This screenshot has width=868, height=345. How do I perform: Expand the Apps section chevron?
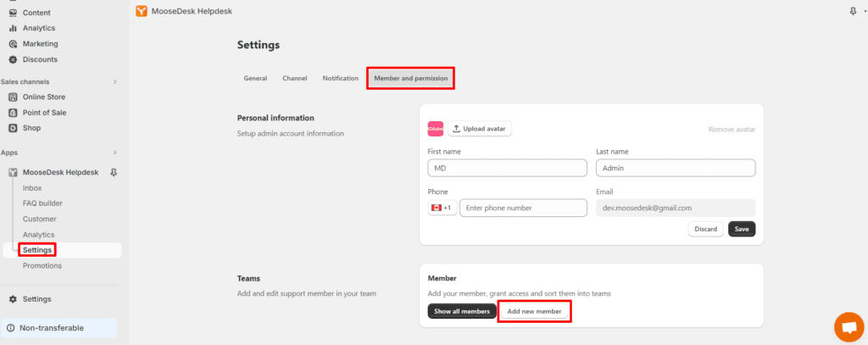[115, 153]
